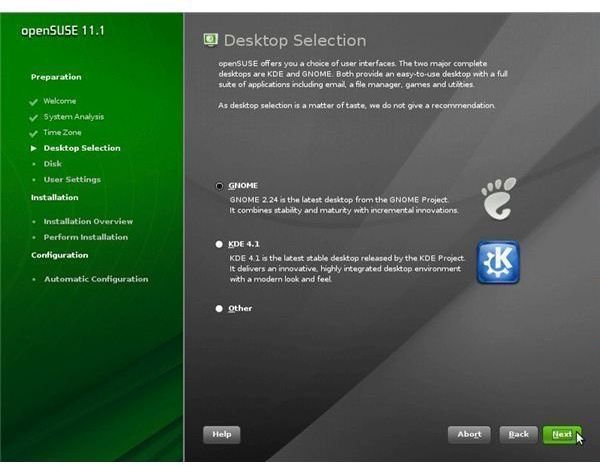Viewport: 600px width, 466px height.
Task: Click the Welcome step checkmark icon
Action: click(x=34, y=102)
